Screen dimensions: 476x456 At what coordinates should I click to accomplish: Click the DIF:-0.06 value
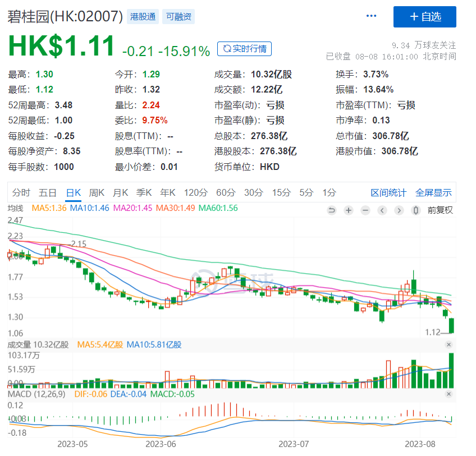91,394
